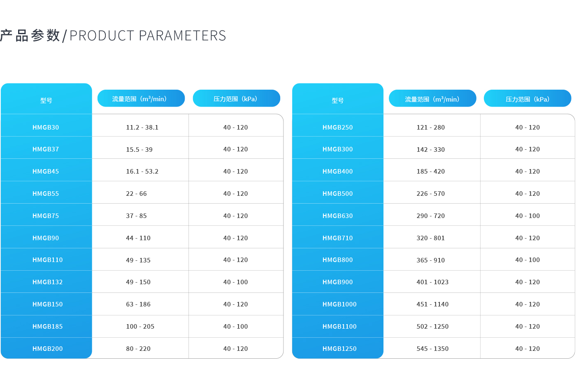
Task: Click the left table's 流量范围 (m³/min) header
Action: [x=141, y=98]
